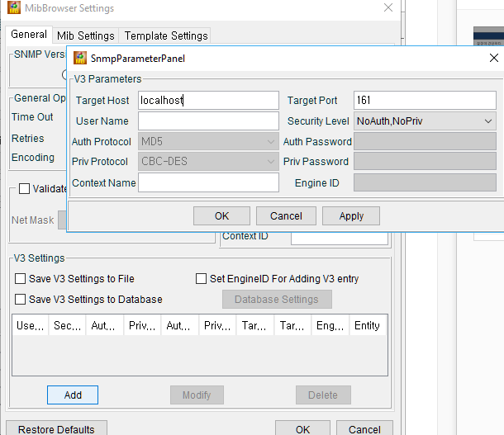Click the second Tar... column header
This screenshot has width=504, height=435.
click(292, 325)
